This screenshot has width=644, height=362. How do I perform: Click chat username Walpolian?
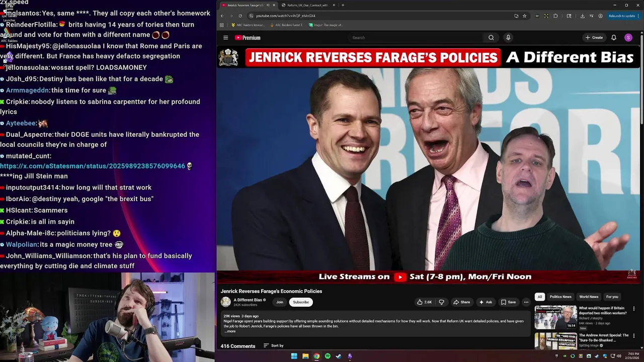(22, 244)
